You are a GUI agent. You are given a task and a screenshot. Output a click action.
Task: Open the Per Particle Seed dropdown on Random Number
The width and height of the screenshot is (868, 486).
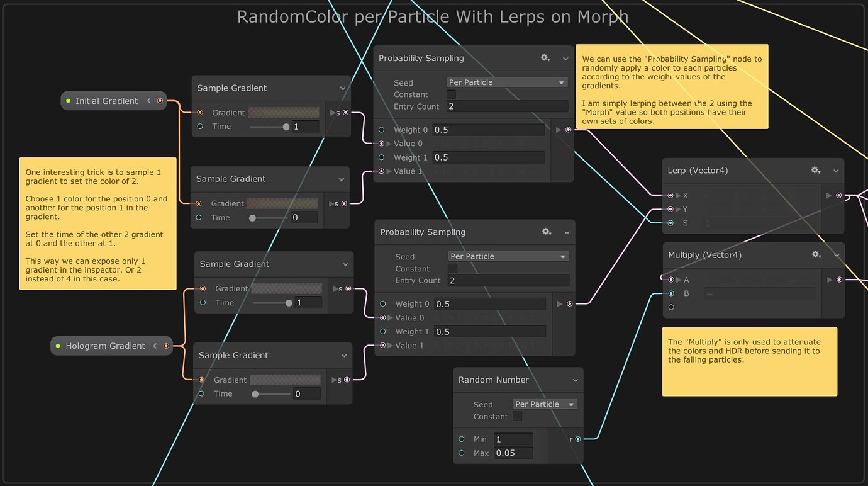pos(544,404)
